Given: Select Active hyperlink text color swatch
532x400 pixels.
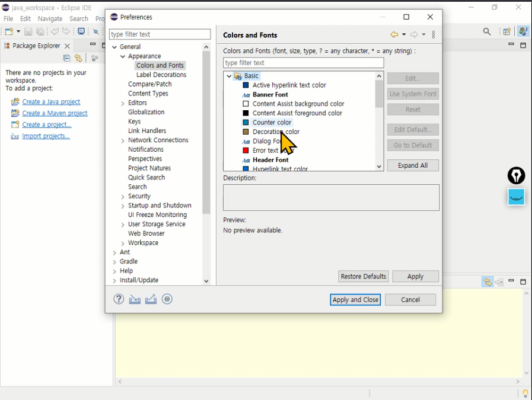Looking at the screenshot, I should (246, 85).
